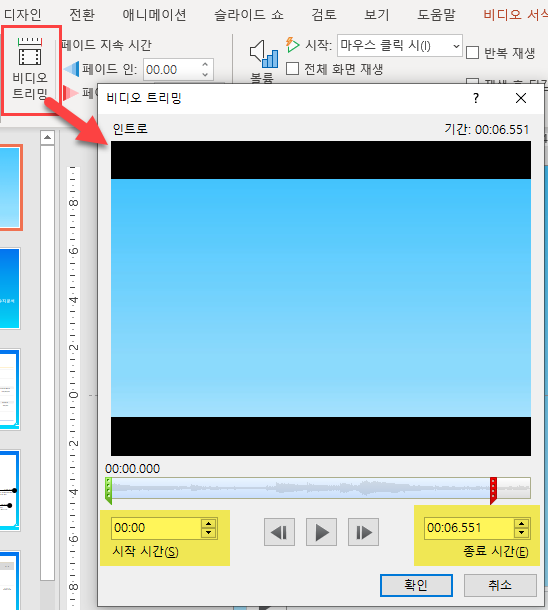Viewport: 548px width, 610px height.
Task: Click the 페이드 인 blue icon
Action: click(71, 69)
